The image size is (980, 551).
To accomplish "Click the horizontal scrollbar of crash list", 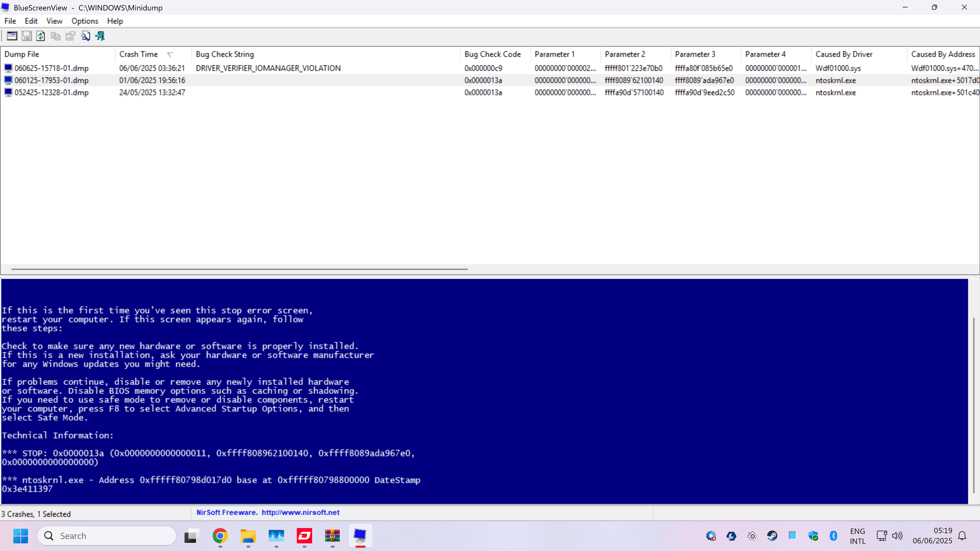I will tap(240, 269).
